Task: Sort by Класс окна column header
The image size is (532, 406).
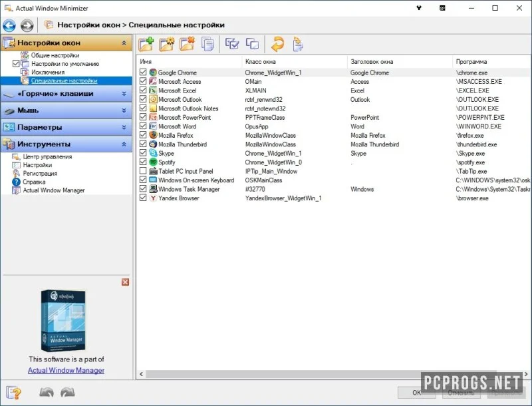Action: click(295, 62)
